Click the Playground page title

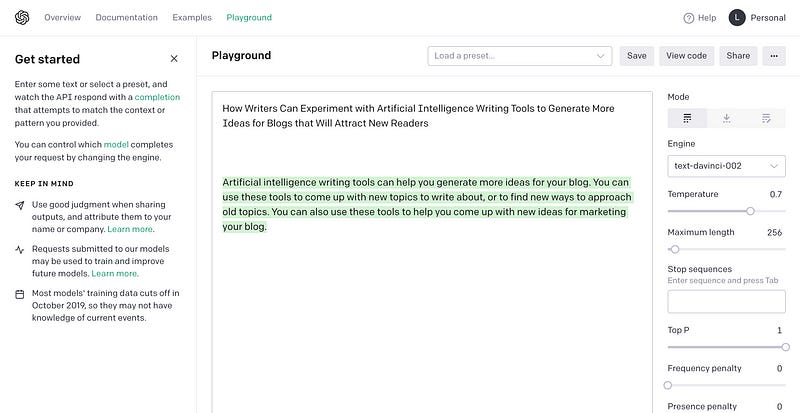[241, 56]
